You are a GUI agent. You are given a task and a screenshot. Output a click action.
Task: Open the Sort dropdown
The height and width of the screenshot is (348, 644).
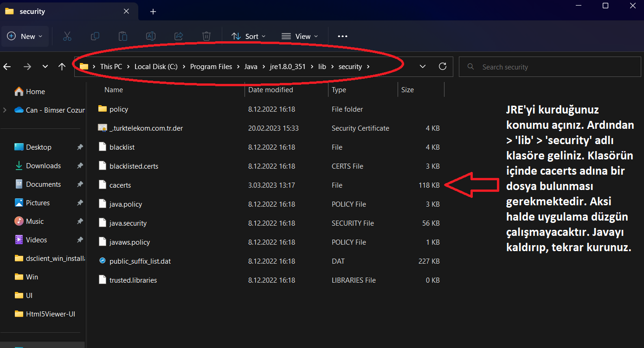coord(249,36)
